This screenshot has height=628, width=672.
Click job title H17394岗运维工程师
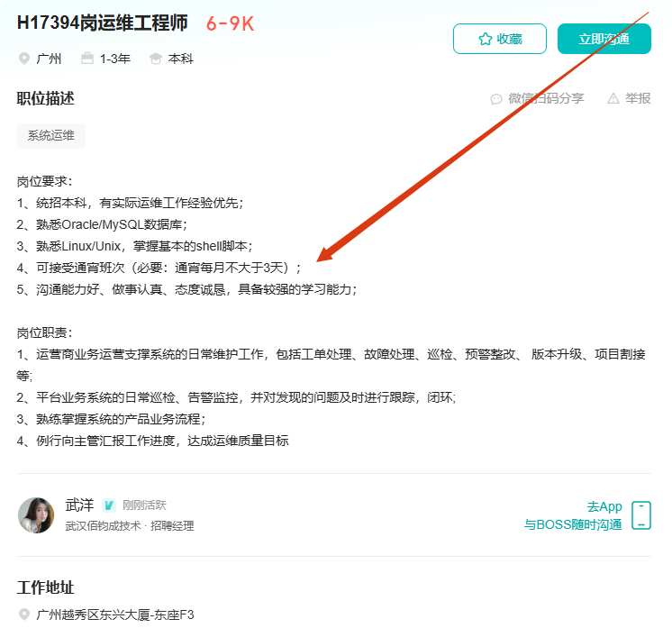point(103,23)
